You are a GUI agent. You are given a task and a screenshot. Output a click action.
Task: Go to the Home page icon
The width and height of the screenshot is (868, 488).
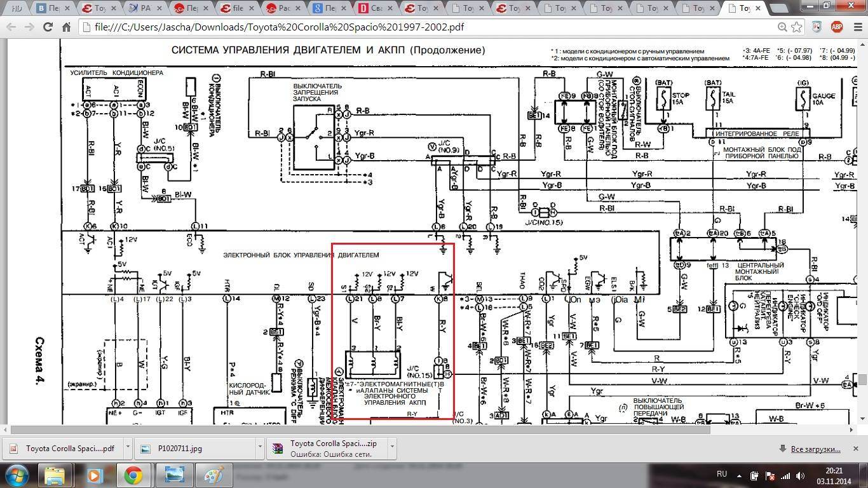[x=66, y=27]
